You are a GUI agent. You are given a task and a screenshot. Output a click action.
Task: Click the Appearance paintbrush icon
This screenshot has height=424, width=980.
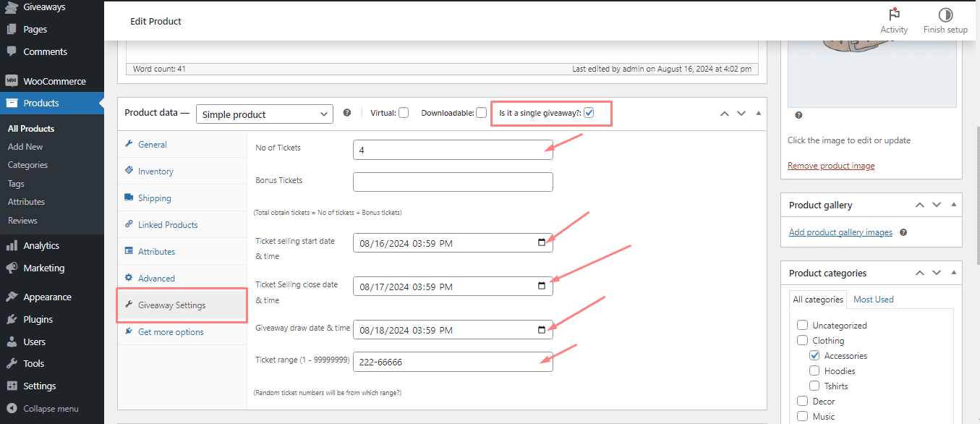click(12, 297)
